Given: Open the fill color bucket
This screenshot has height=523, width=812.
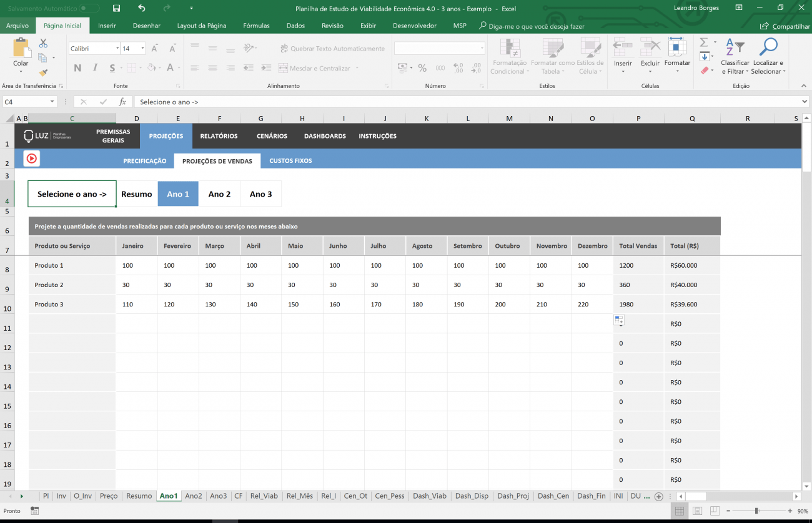Looking at the screenshot, I should [151, 68].
